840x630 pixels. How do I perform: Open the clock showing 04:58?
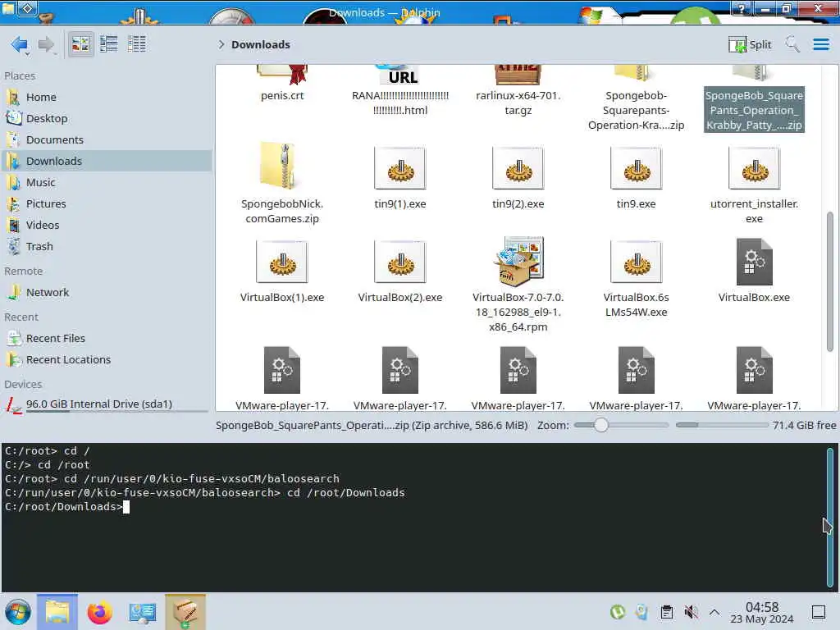(x=762, y=612)
